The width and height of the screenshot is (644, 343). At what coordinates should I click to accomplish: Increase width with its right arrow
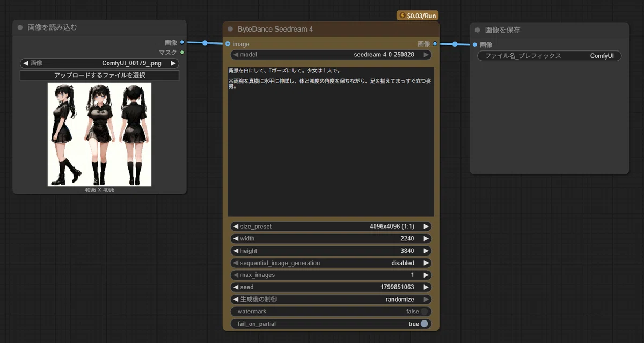426,239
